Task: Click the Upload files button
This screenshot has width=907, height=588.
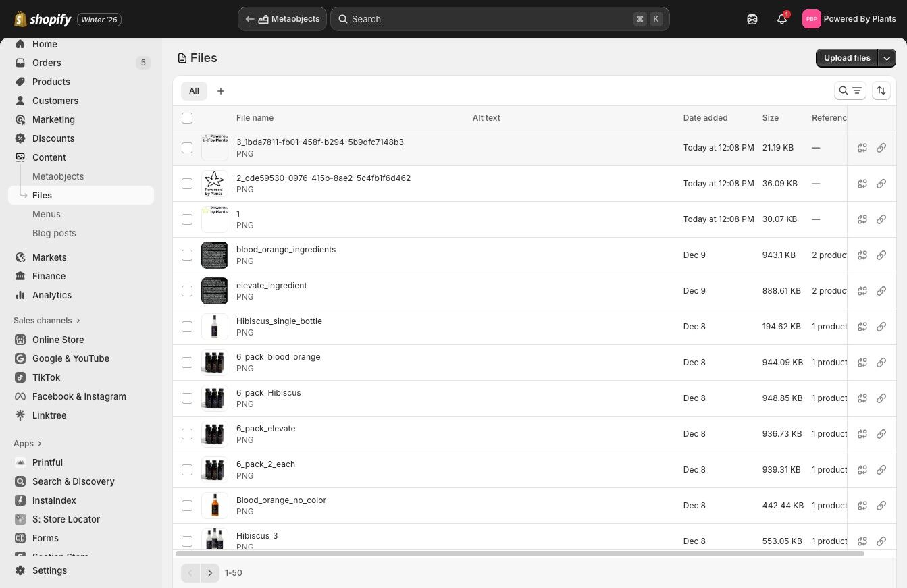Action: 847,58
